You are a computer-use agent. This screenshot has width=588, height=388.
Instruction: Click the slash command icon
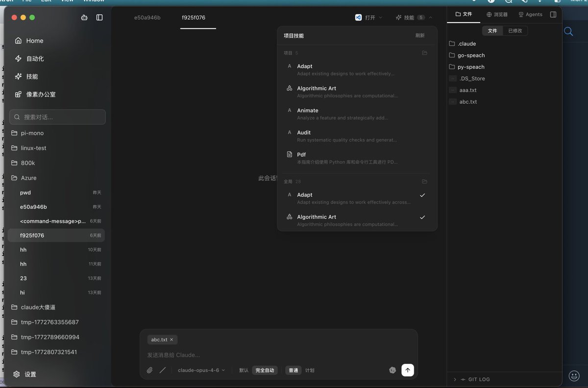pyautogui.click(x=163, y=370)
